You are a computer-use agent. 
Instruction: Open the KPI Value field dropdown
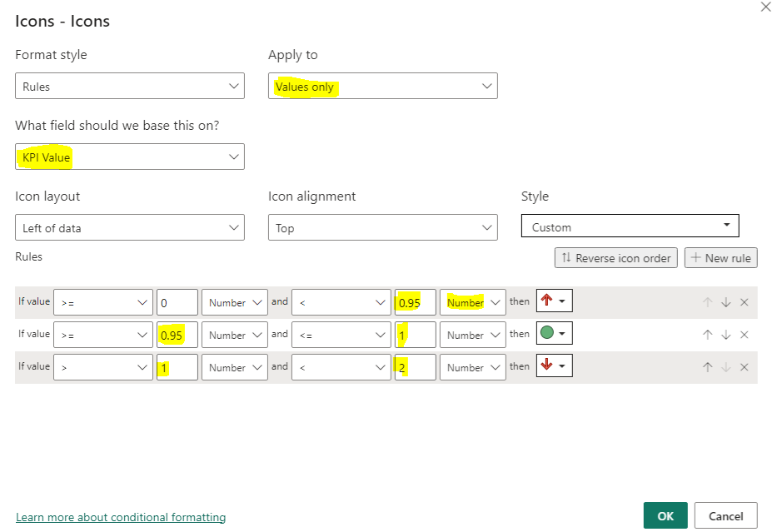pos(129,157)
